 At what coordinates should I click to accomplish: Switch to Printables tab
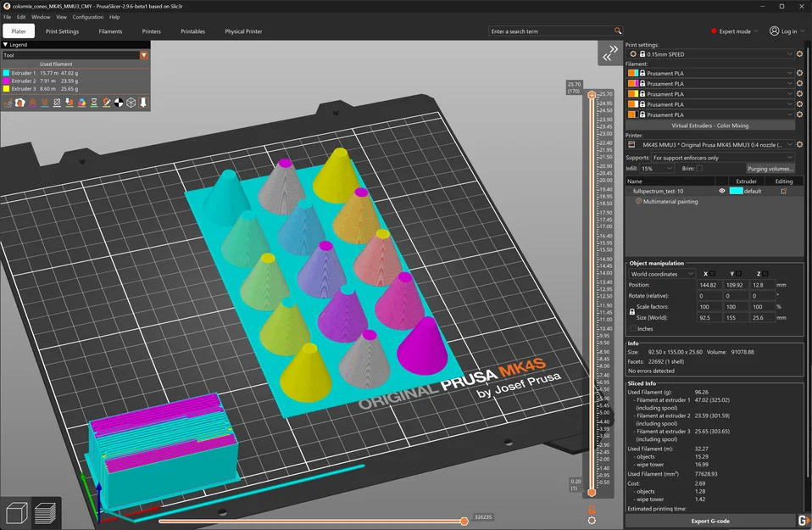click(192, 31)
